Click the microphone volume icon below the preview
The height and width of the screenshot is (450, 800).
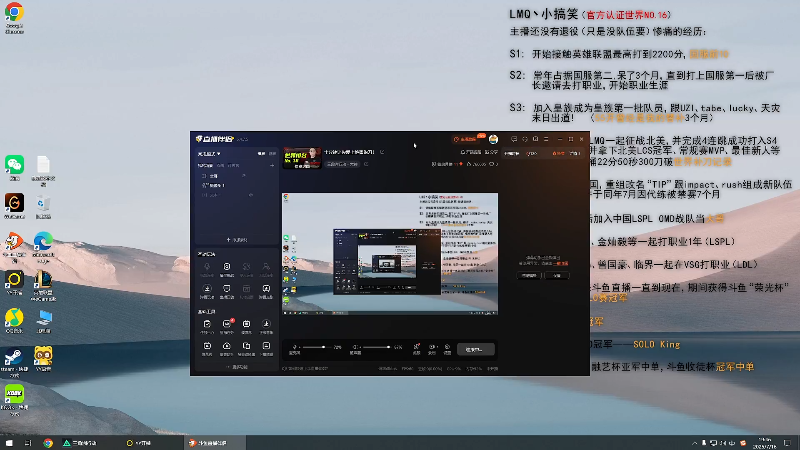coord(294,347)
